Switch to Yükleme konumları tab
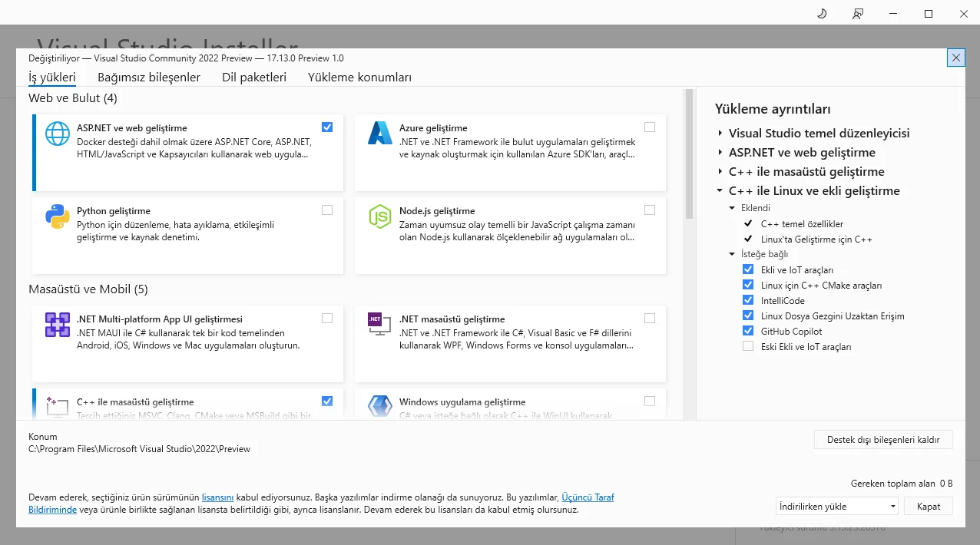The width and height of the screenshot is (980, 545). (x=359, y=78)
